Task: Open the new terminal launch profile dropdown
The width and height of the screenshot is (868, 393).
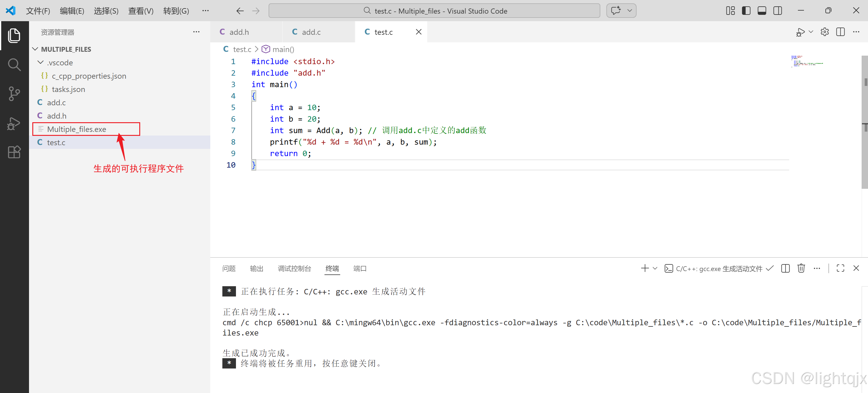Action: pyautogui.click(x=655, y=268)
